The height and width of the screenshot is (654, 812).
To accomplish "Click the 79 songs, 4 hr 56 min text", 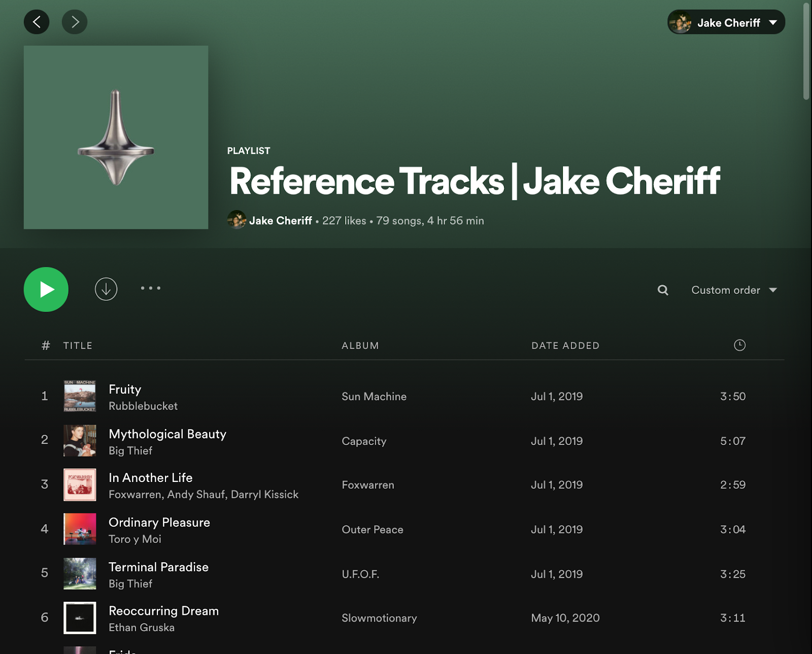I will pyautogui.click(x=430, y=221).
